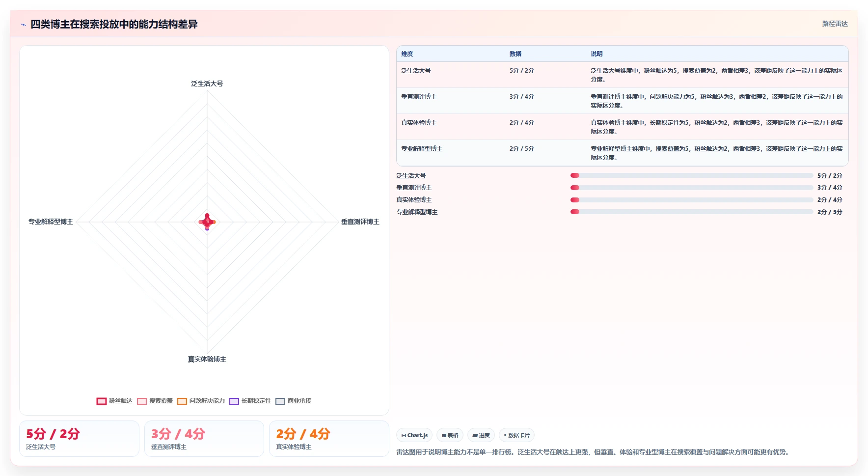
Task: Toggle 商业承接 legend series
Action: coord(294,401)
